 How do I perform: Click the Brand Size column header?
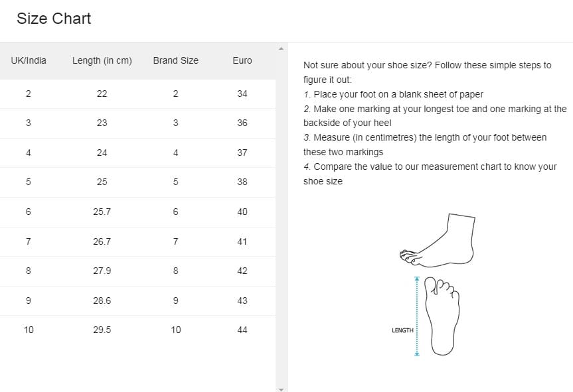[x=175, y=60]
